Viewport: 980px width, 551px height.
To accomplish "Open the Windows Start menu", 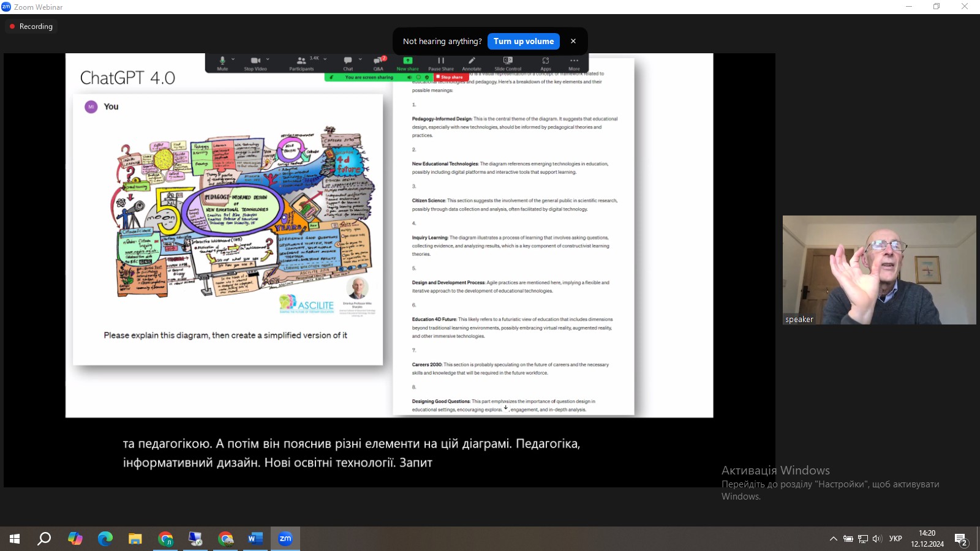I will click(15, 539).
